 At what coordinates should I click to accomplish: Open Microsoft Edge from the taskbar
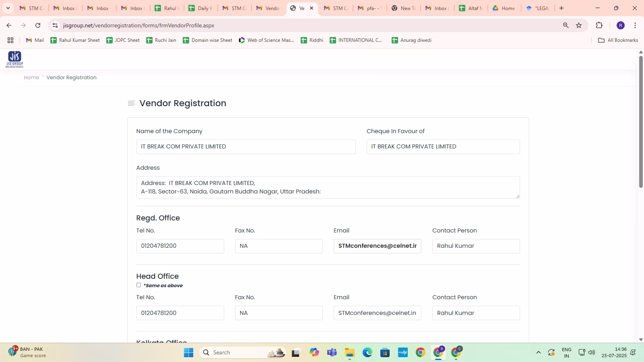(x=367, y=353)
